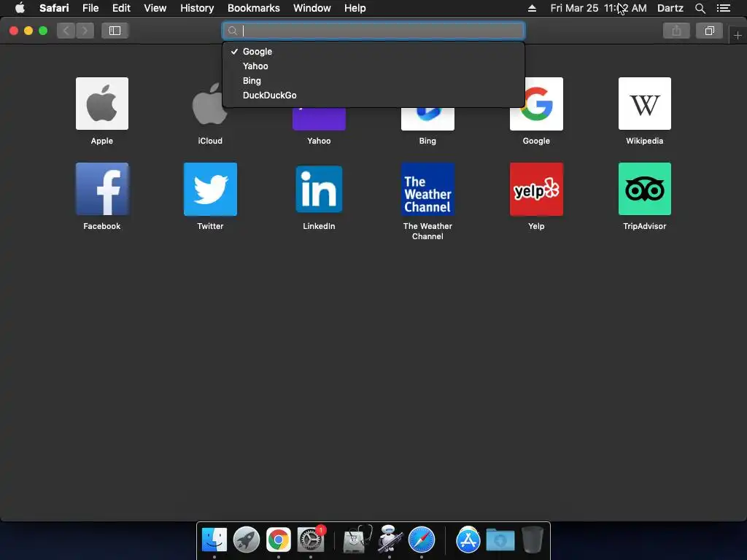
Task: Open Launchpad rocket icon in Dock
Action: pyautogui.click(x=247, y=540)
